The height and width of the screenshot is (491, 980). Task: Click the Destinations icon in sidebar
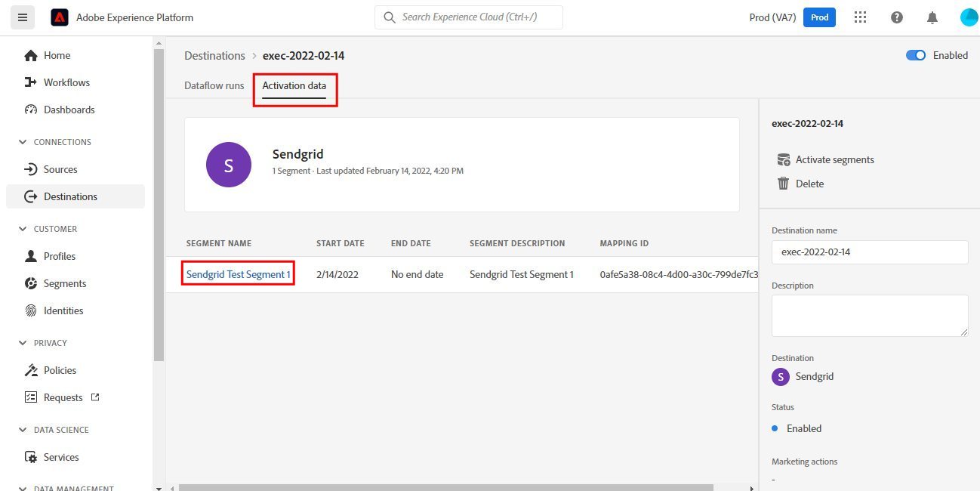tap(31, 196)
